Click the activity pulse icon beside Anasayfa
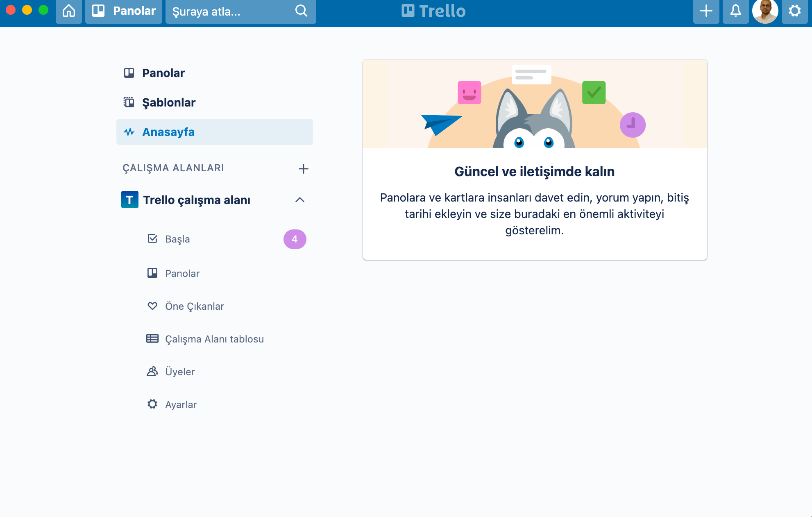 129,132
